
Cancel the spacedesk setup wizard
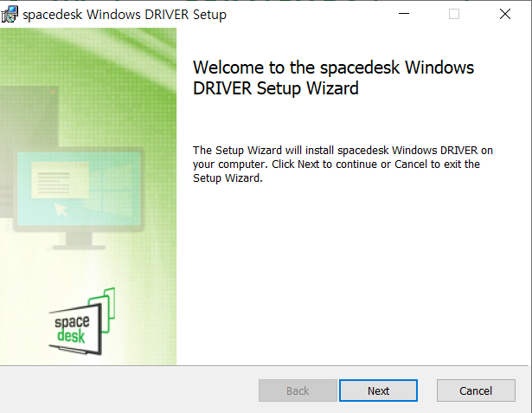(476, 390)
